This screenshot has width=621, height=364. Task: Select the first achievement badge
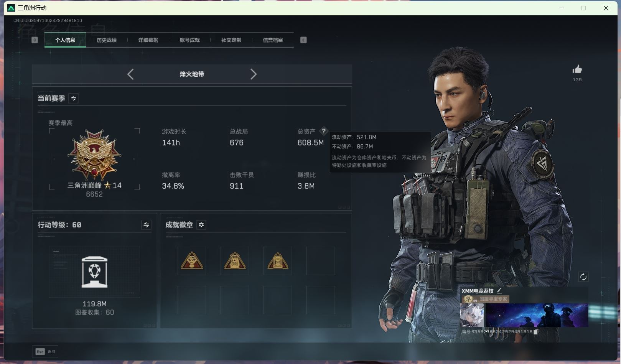192,261
